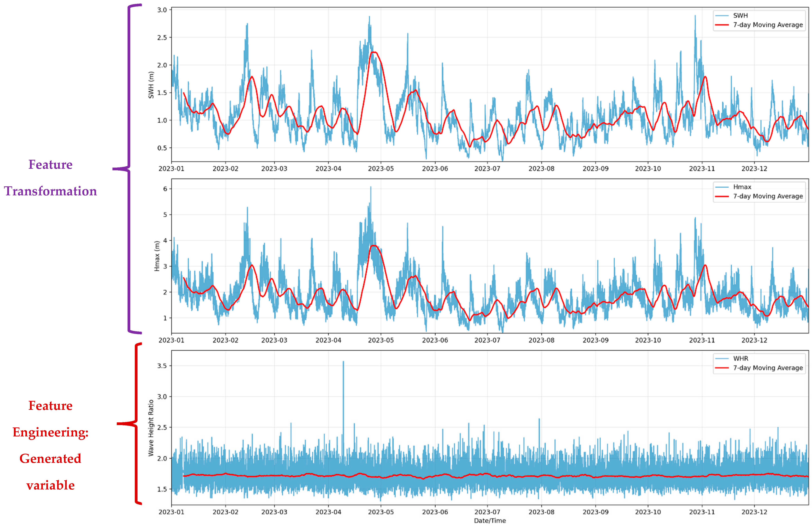Click the 3.5 y-axis tick on WHR chart
Image resolution: width=812 pixels, height=526 pixels.
coord(162,366)
